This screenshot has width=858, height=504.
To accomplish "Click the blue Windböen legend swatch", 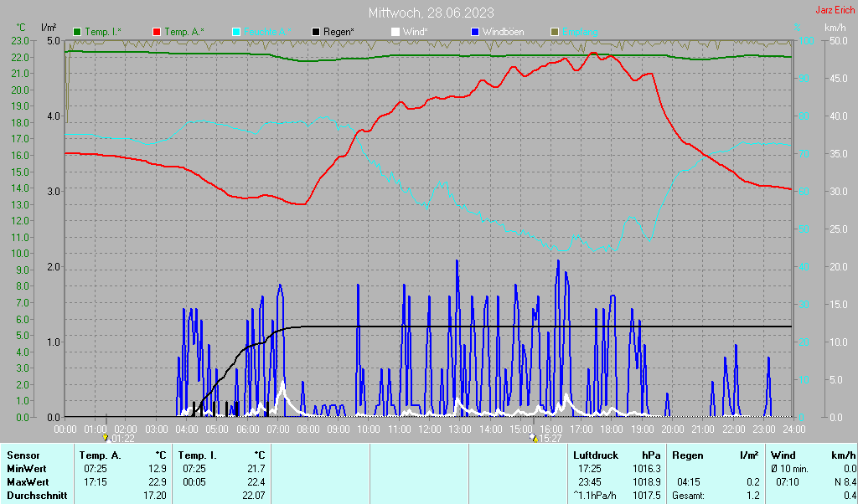I will coord(475,33).
